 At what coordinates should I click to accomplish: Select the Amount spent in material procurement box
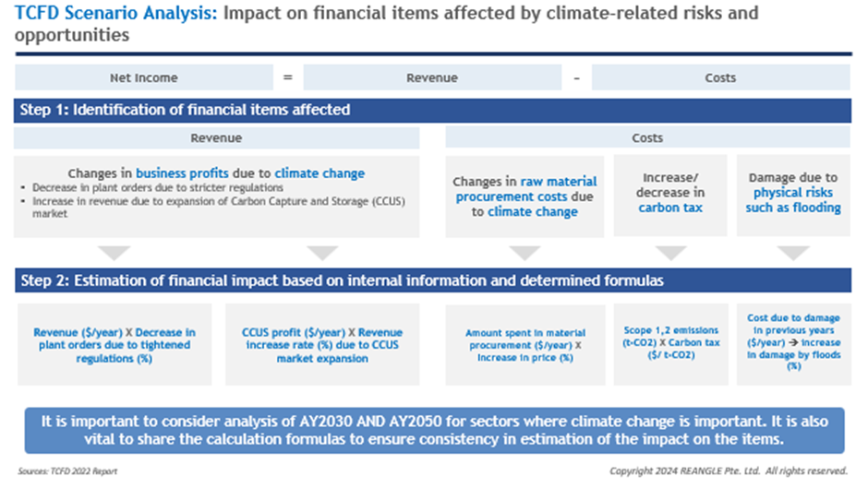524,343
